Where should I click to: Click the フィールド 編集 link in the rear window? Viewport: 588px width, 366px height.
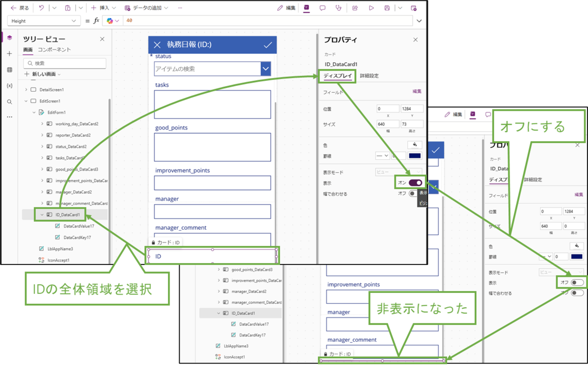tap(579, 195)
